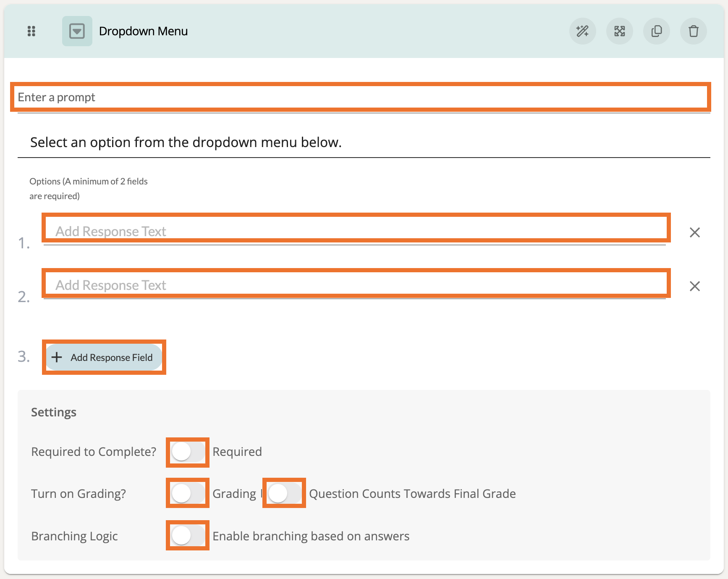Delete the question with the trash icon
Image resolution: width=728 pixels, height=579 pixels.
[x=693, y=31]
